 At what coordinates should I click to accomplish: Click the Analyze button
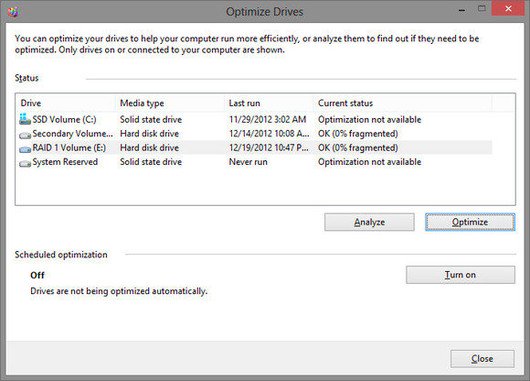(369, 222)
